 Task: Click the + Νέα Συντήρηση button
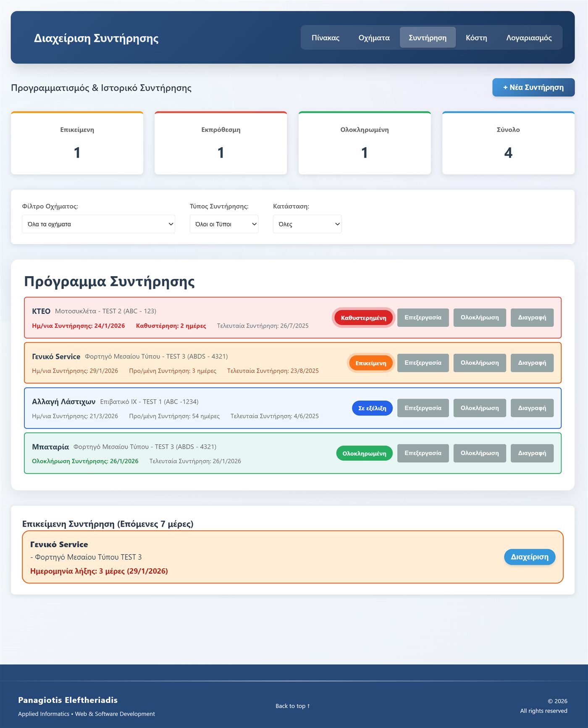click(533, 87)
